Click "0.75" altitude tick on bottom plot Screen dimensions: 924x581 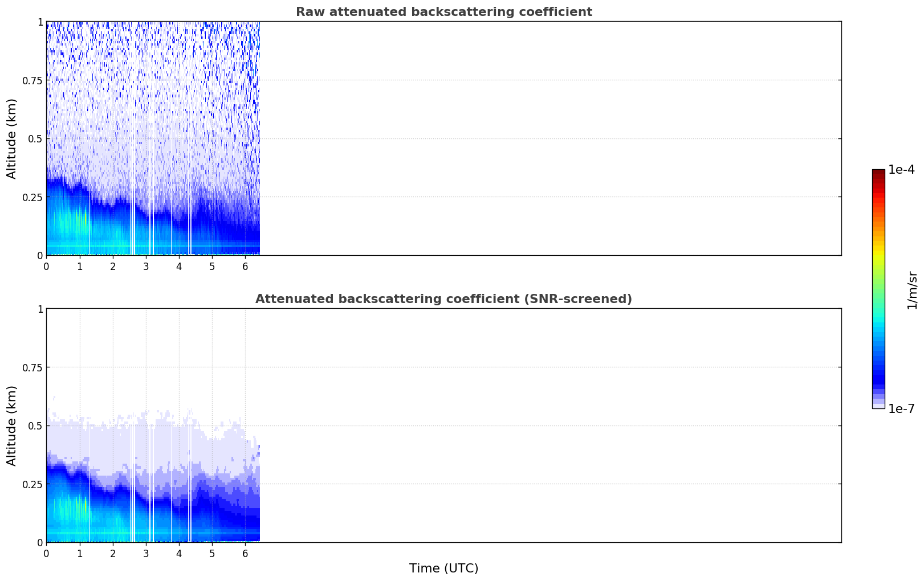coord(33,367)
